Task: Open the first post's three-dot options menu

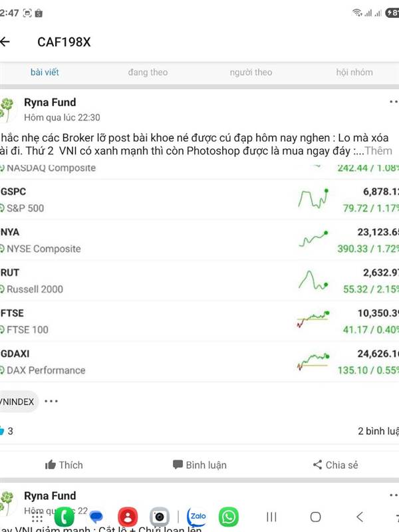Action: 393,102
